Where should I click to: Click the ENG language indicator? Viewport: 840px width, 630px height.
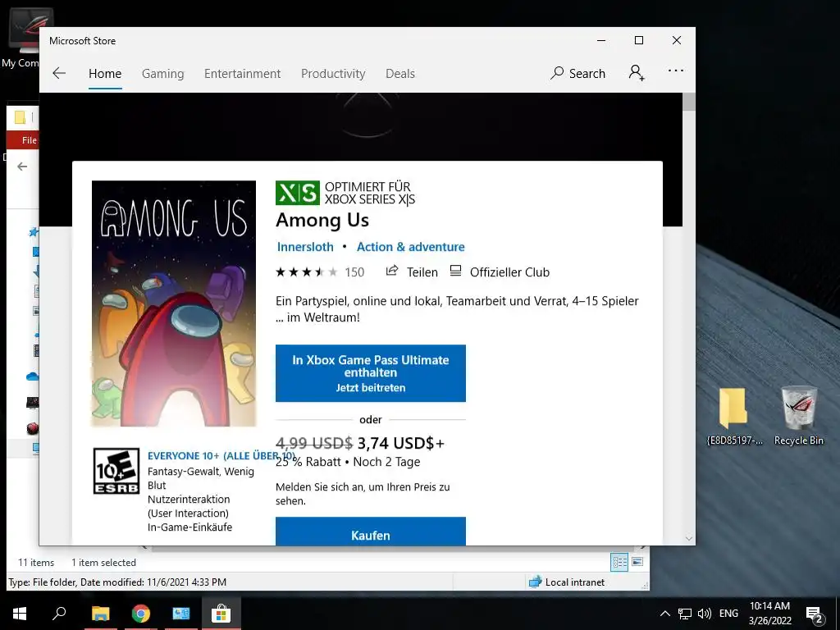tap(728, 614)
